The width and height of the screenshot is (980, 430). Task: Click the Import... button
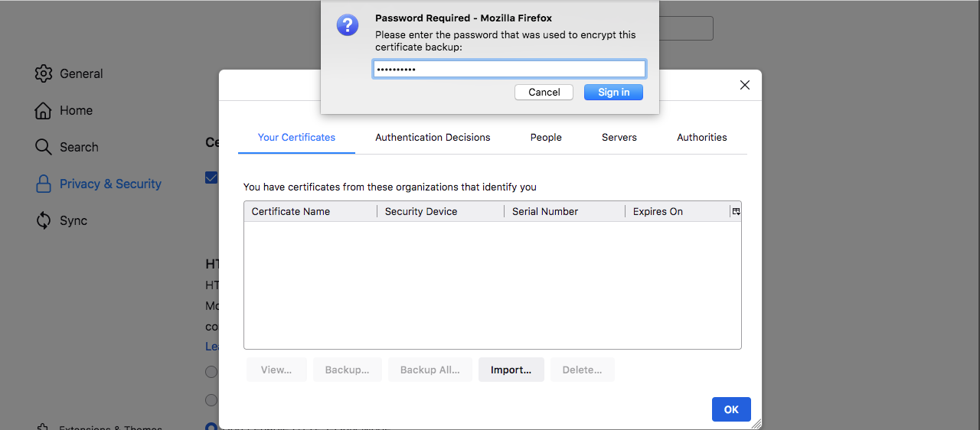[x=511, y=370]
